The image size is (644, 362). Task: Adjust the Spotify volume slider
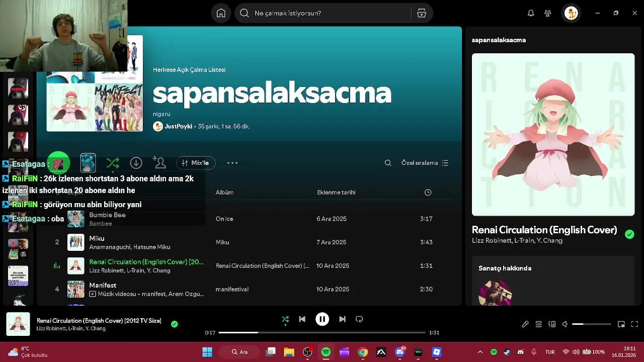591,324
